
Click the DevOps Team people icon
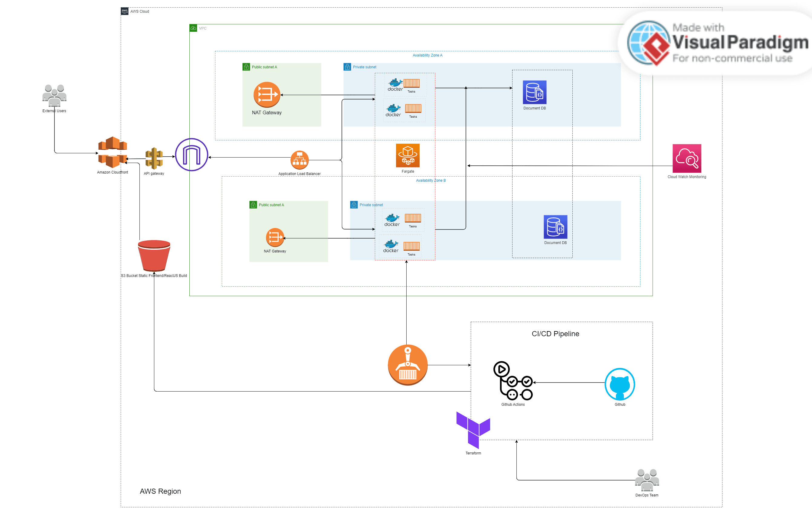(647, 480)
